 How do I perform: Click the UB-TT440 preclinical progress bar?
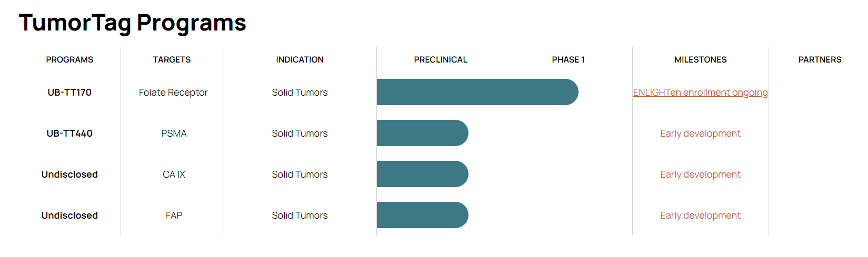(x=422, y=133)
